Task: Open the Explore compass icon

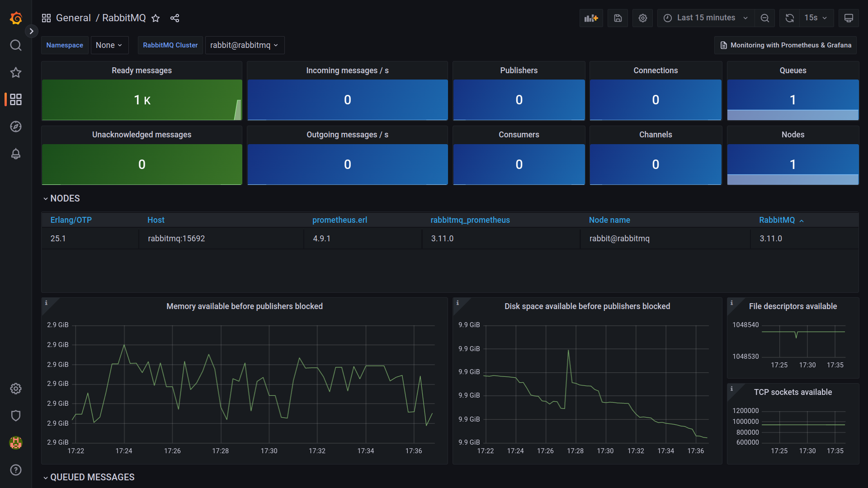Action: [16, 127]
